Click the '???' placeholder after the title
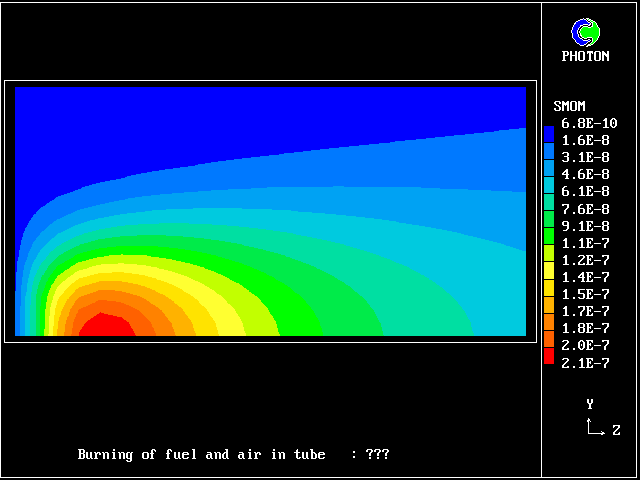640x480 pixels. coord(377,455)
